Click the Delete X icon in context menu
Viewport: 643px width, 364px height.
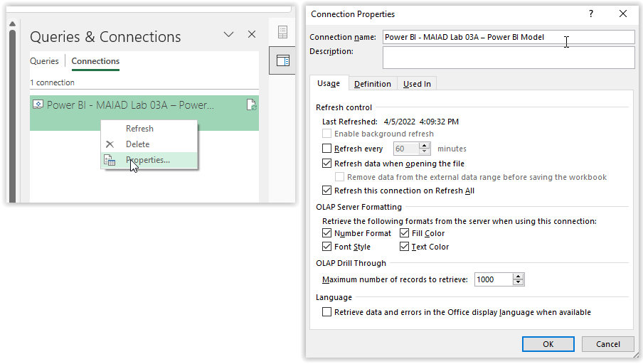pos(110,144)
